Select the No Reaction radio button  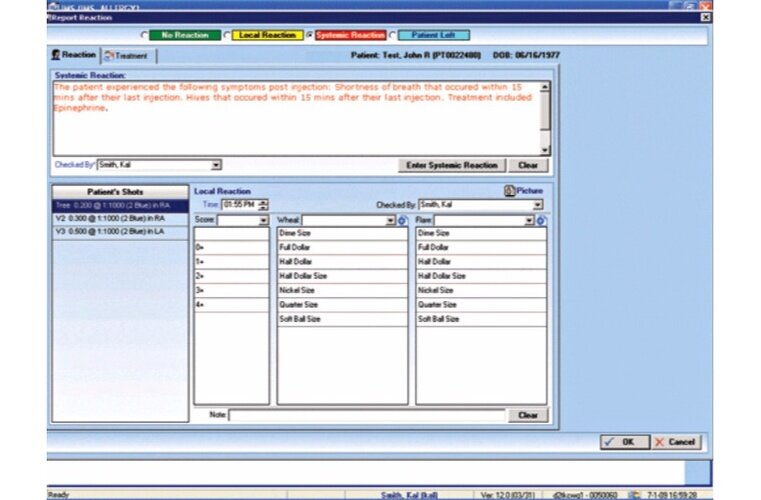(x=145, y=35)
